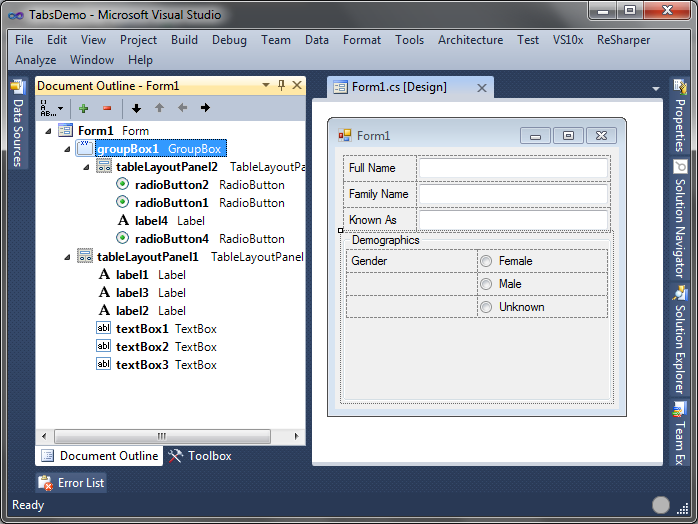This screenshot has height=524, width=698.
Task: Click the Form1 form icon in outline
Action: (x=65, y=130)
